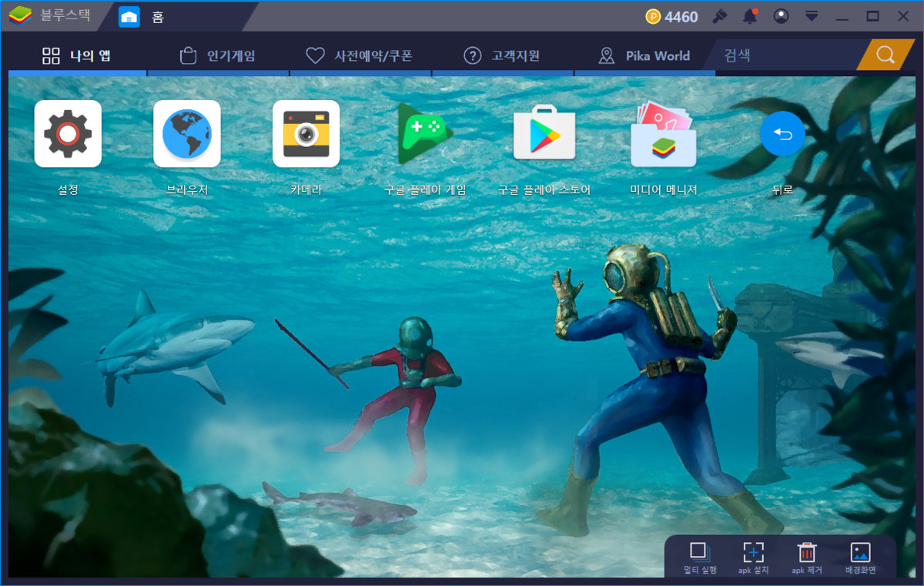
Task: Open the 카메라 app
Action: [x=306, y=132]
